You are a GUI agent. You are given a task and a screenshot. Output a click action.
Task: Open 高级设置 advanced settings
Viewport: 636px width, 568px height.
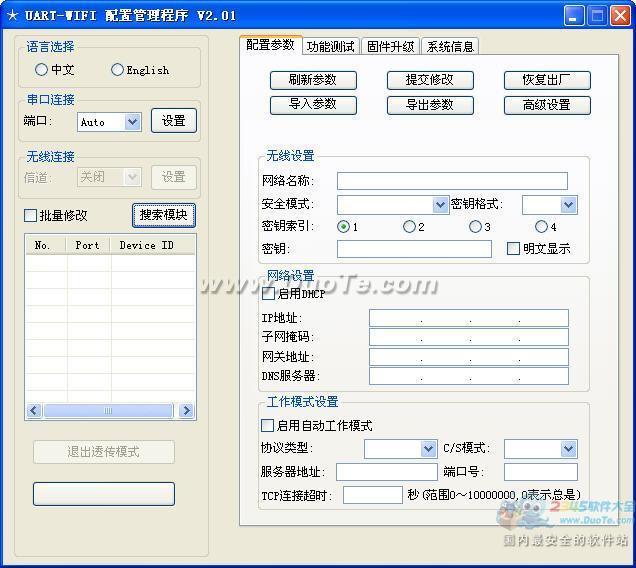(547, 105)
